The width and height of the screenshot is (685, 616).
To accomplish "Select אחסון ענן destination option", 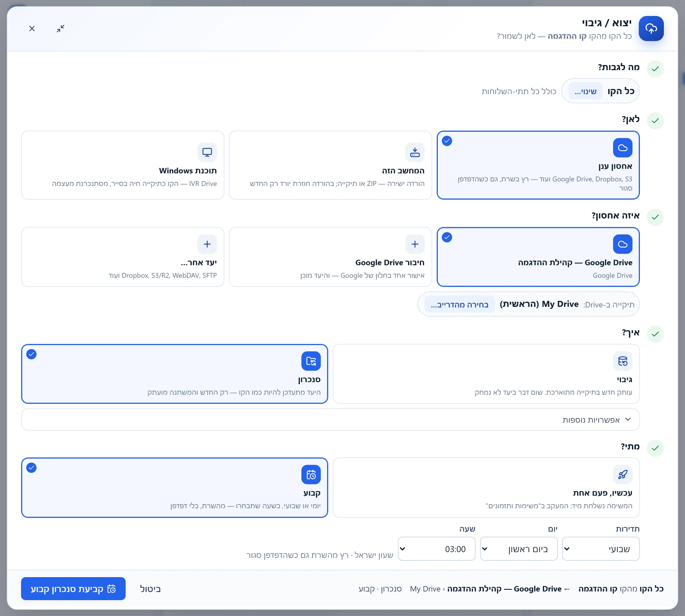I will coord(538,165).
